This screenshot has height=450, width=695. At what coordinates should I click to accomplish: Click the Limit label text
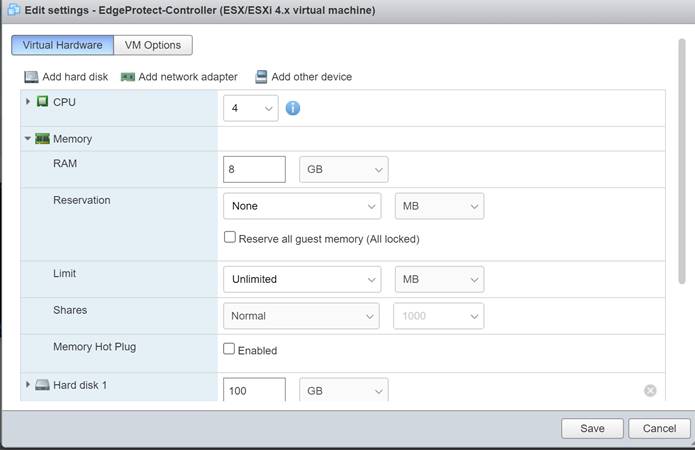(x=64, y=273)
